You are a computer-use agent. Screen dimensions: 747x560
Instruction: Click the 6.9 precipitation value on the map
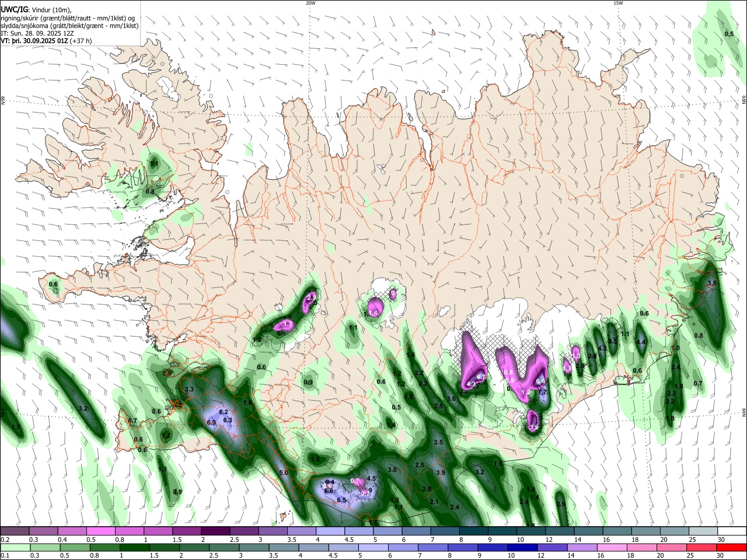(x=211, y=422)
